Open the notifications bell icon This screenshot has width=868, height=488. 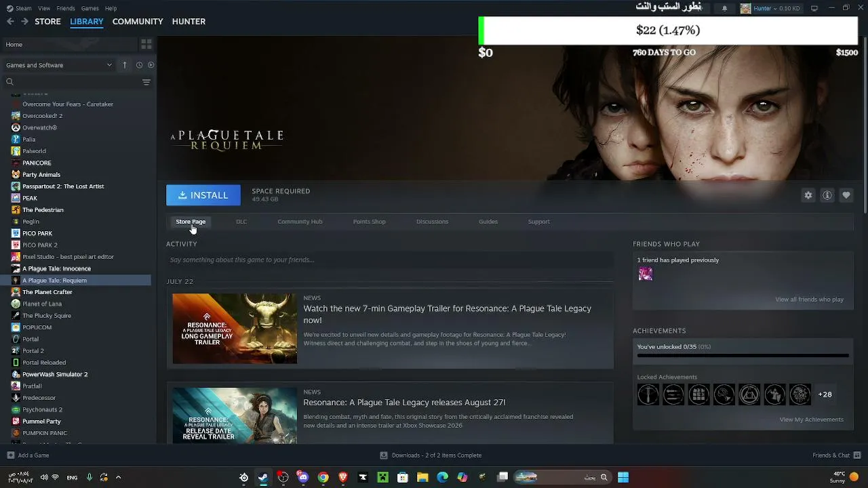pyautogui.click(x=724, y=8)
